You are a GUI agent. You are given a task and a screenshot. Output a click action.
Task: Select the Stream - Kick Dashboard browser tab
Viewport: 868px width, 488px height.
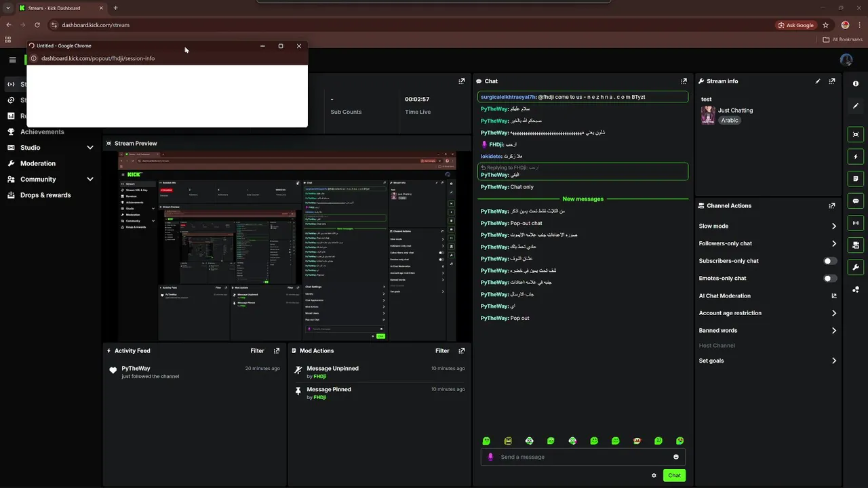tap(60, 8)
